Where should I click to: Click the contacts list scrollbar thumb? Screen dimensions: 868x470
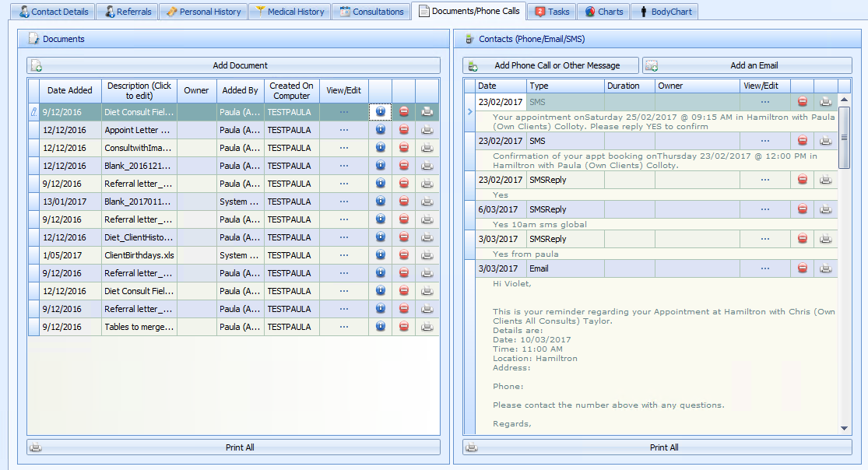(844, 137)
